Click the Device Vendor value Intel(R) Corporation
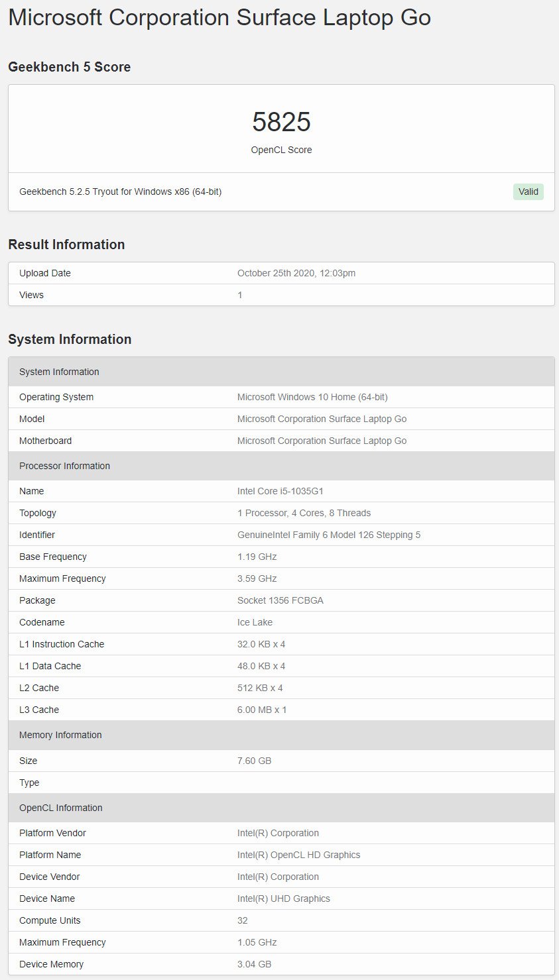559x980 pixels. click(278, 877)
